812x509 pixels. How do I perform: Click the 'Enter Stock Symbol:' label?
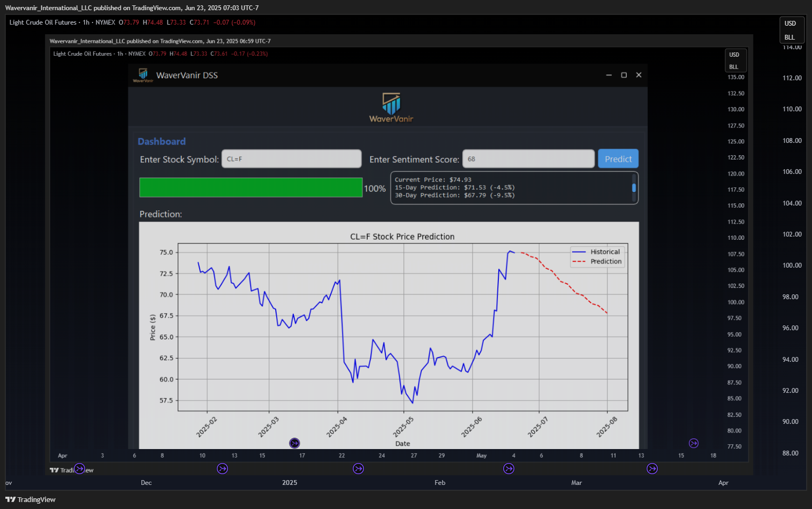click(x=179, y=159)
